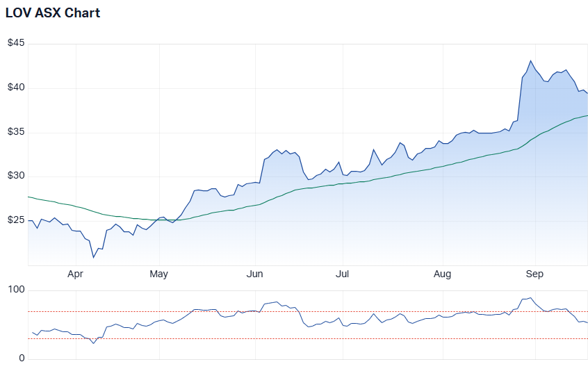The height and width of the screenshot is (371, 588).
Task: Click the 100 label on RSI panel
Action: pos(17,289)
